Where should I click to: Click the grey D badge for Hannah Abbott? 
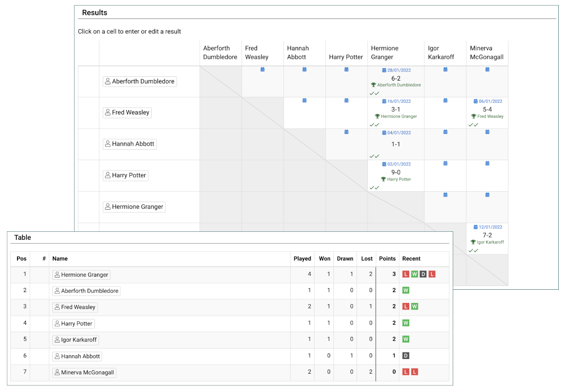(406, 356)
